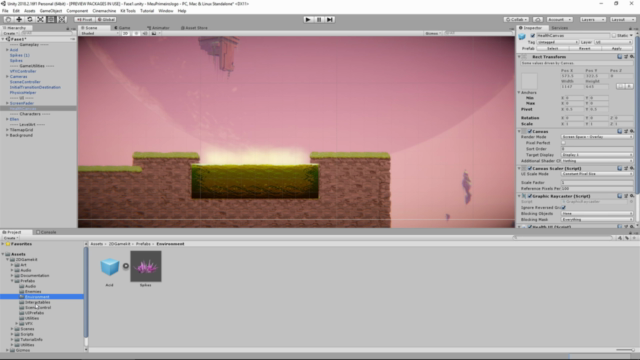Image resolution: width=640 pixels, height=360 pixels.
Task: Click the Step frame button
Action: [x=330, y=19]
